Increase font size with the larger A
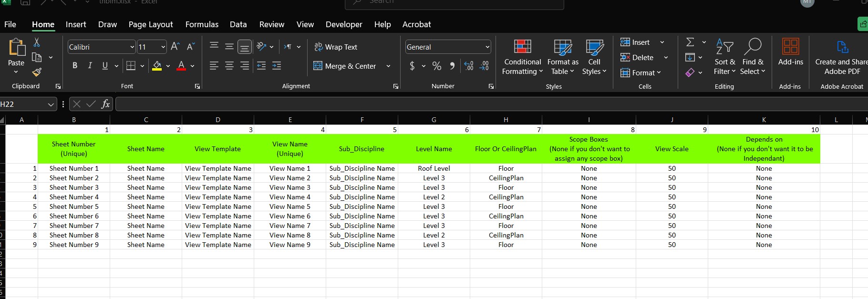The image size is (868, 299). pos(175,47)
